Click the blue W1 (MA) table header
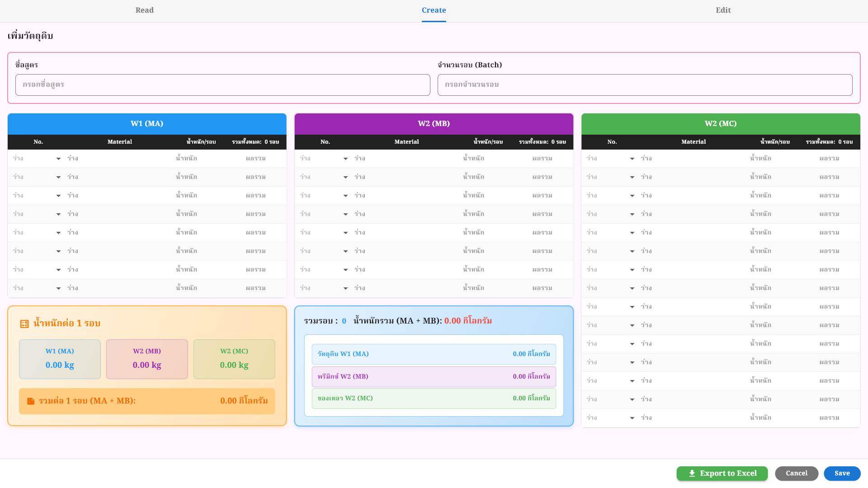The height and width of the screenshot is (488, 868). coord(147,124)
